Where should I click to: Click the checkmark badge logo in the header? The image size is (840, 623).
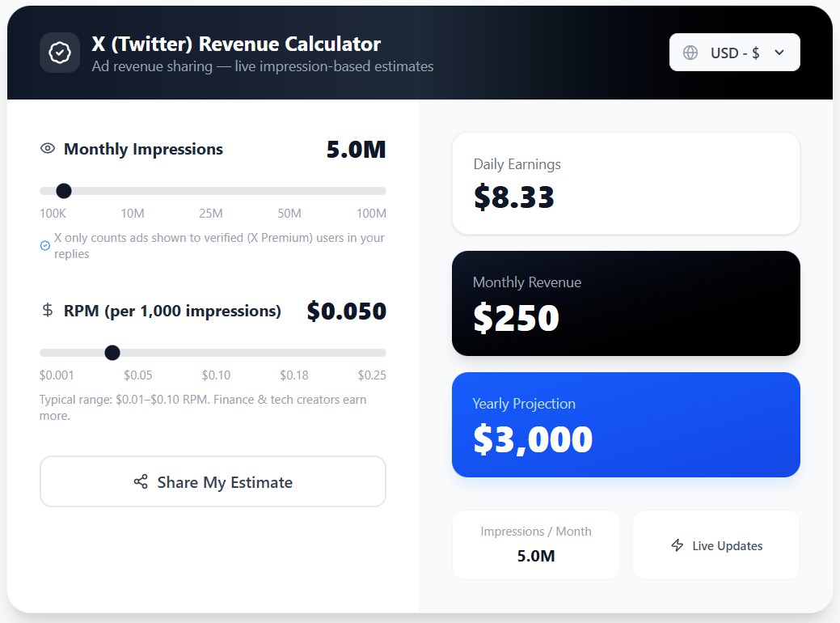pyautogui.click(x=60, y=52)
